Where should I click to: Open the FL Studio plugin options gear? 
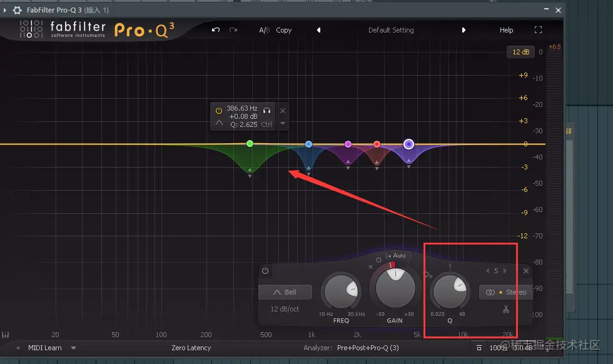pyautogui.click(x=18, y=10)
